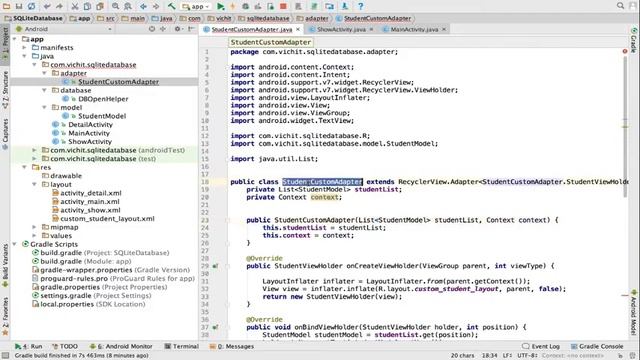
Task: Click the Save All toolbar icon
Action: [19, 6]
